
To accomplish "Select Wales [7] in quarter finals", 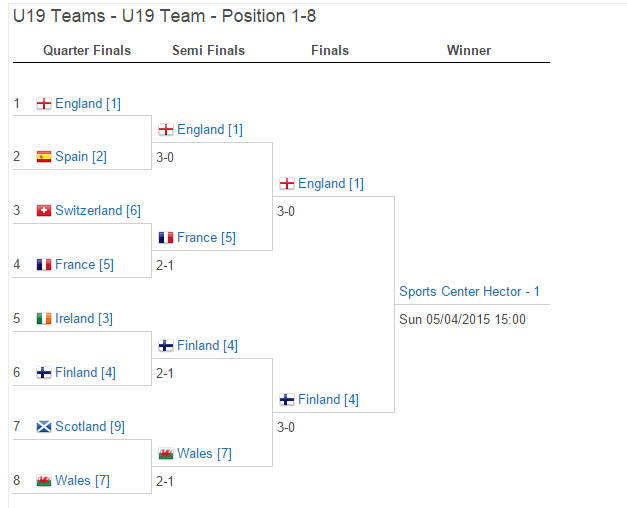I will point(82,480).
